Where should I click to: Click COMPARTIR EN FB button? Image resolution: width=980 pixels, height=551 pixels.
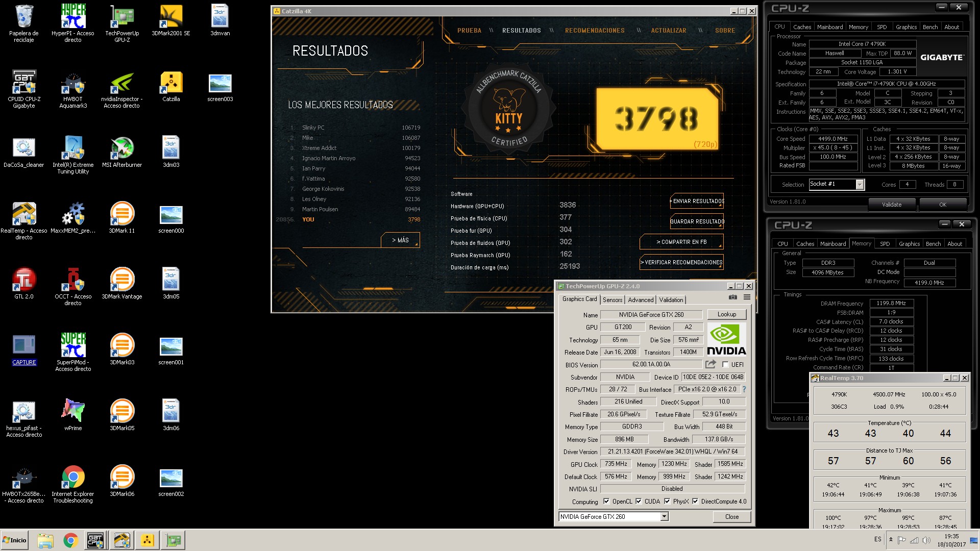[x=681, y=242]
